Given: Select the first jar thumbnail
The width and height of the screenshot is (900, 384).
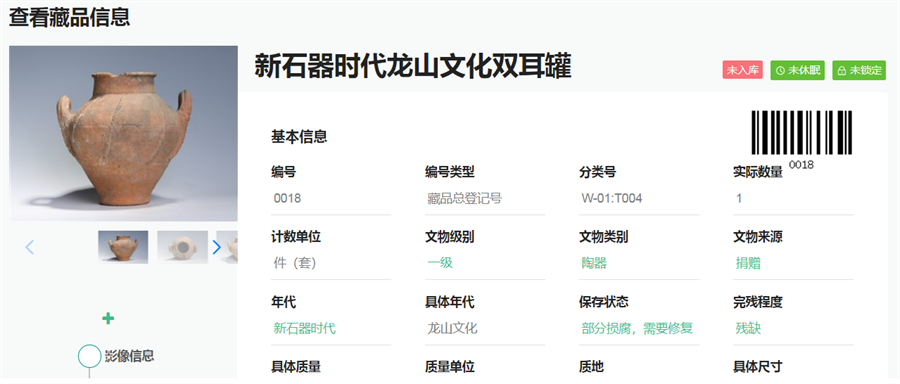Looking at the screenshot, I should coord(123,247).
